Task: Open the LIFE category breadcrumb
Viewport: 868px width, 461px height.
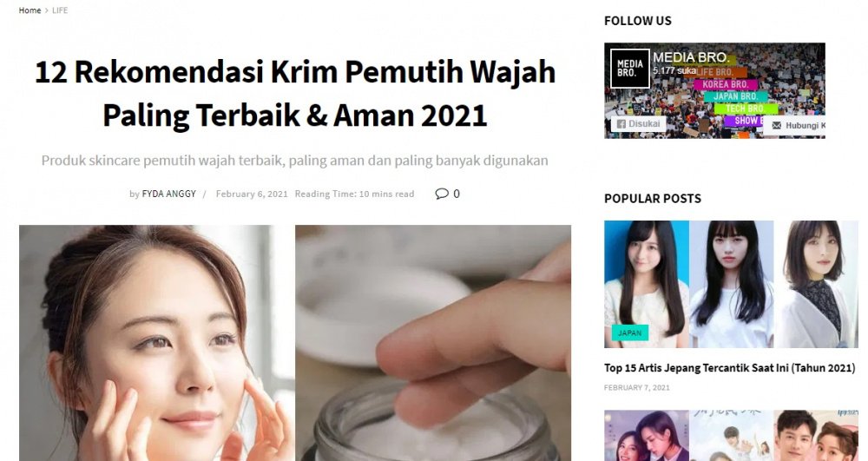Action: coord(60,10)
